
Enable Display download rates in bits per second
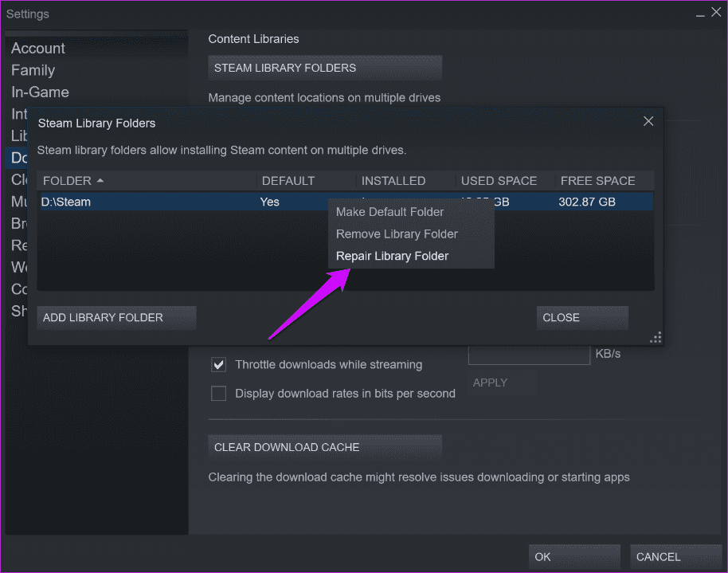(218, 393)
